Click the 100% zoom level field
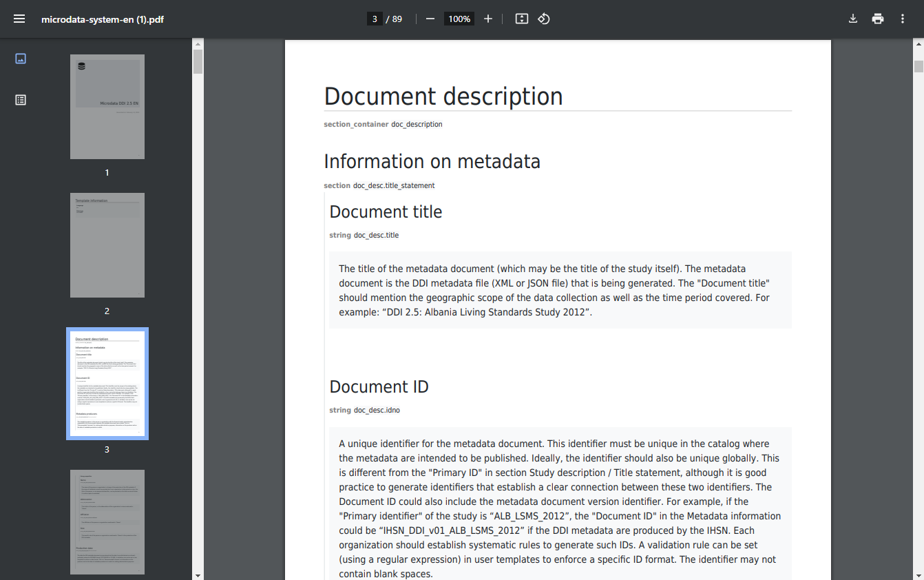924x580 pixels. pyautogui.click(x=459, y=19)
